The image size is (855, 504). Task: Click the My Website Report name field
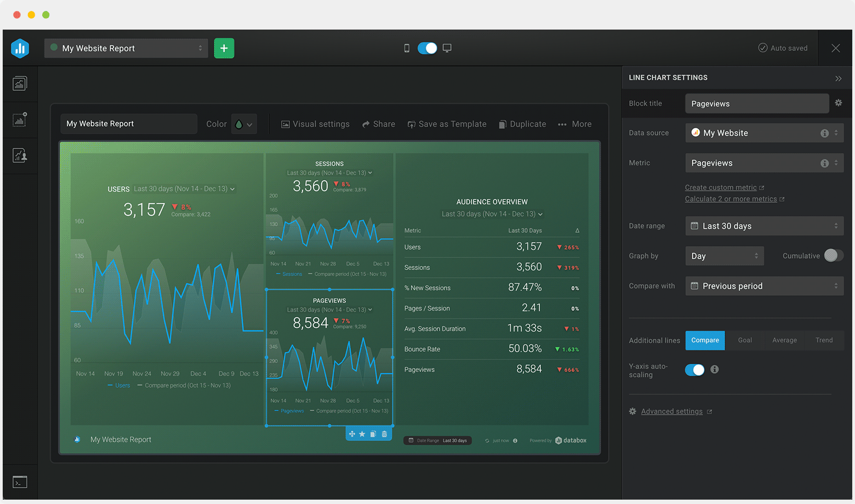128,124
